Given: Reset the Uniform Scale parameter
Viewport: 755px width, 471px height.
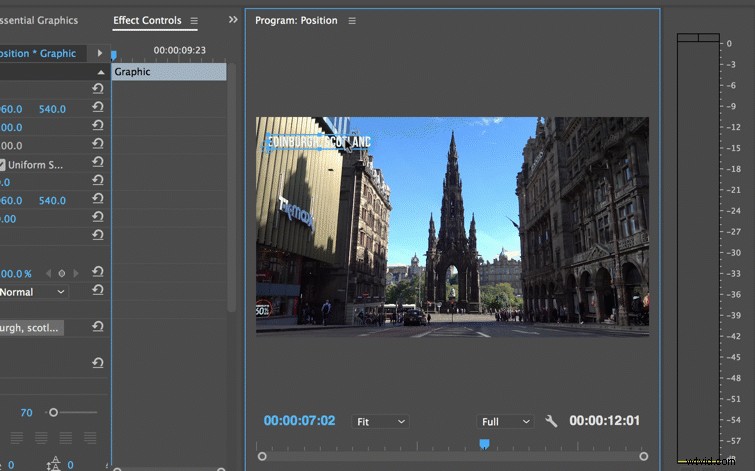Looking at the screenshot, I should [x=98, y=161].
